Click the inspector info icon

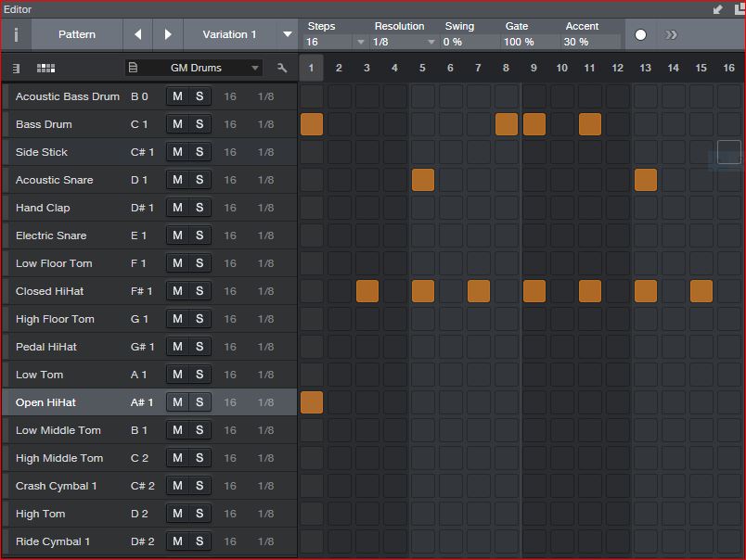coord(16,34)
